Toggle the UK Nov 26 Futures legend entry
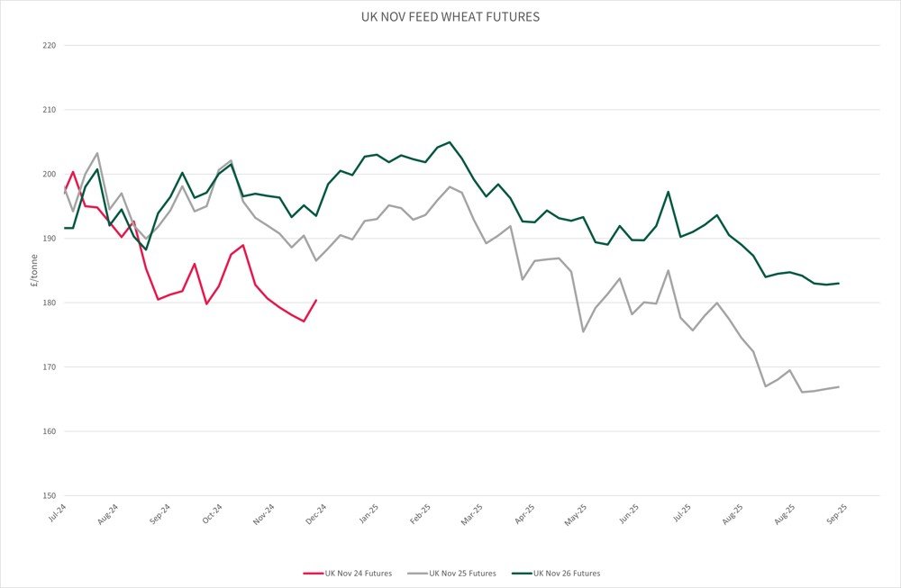901x588 pixels. [x=567, y=574]
